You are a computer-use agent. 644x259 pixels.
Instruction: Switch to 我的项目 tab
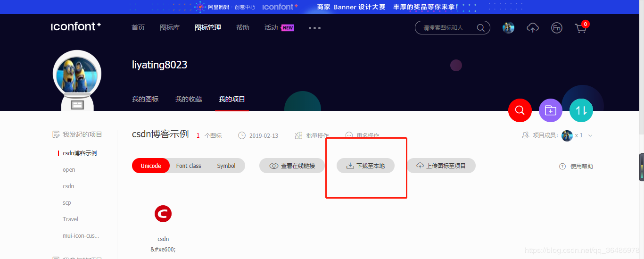click(x=232, y=99)
